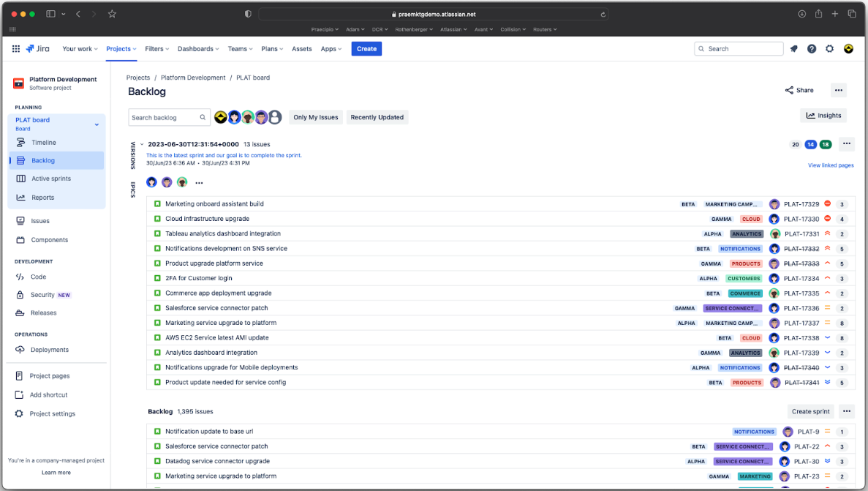The height and width of the screenshot is (491, 868).
Task: Open Jira notifications bell
Action: (793, 48)
